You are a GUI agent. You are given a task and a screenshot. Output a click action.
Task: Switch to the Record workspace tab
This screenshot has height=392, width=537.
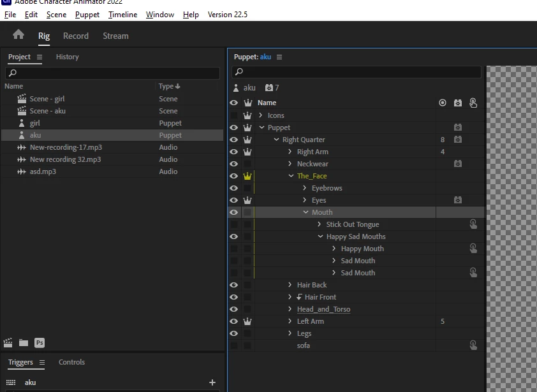point(76,36)
